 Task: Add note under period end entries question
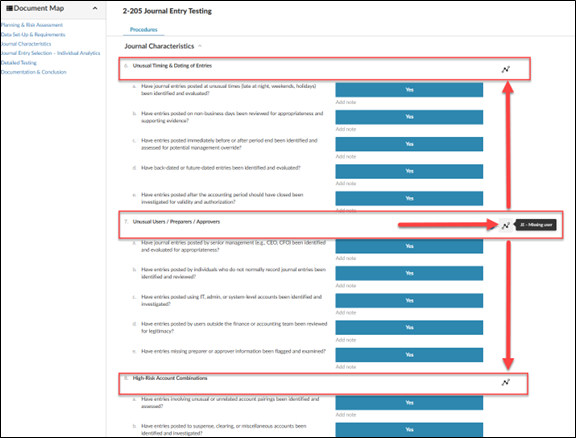pyautogui.click(x=346, y=157)
